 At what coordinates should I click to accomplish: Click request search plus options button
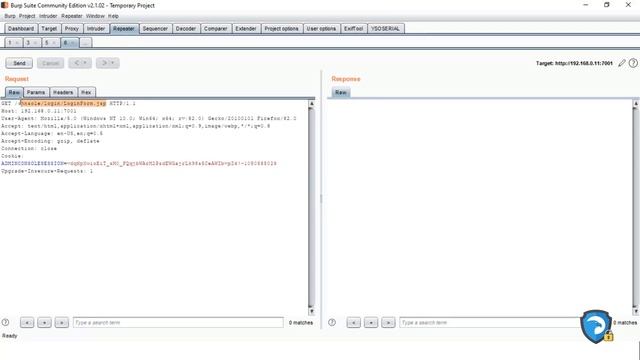(x=44, y=322)
